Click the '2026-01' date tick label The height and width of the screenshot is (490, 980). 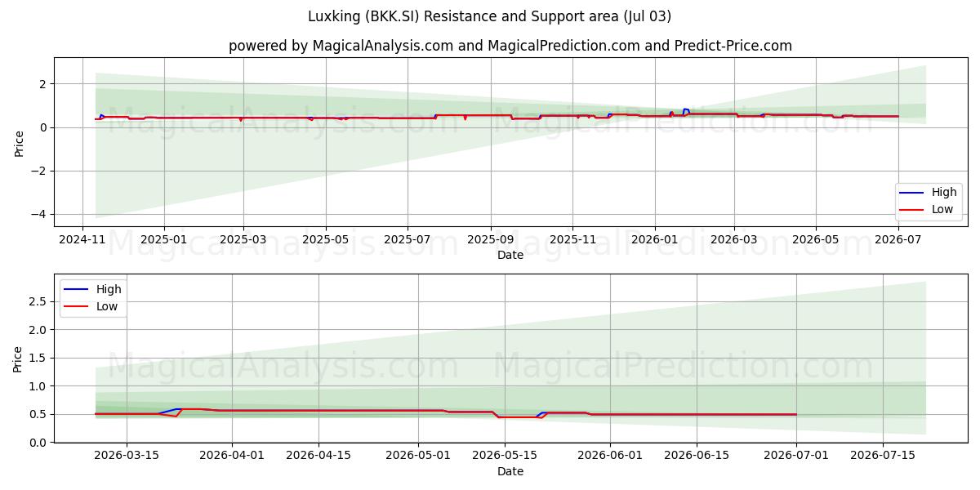tap(655, 240)
